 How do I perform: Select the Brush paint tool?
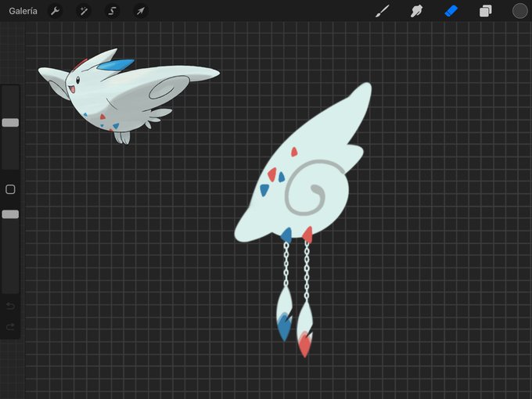click(x=383, y=11)
